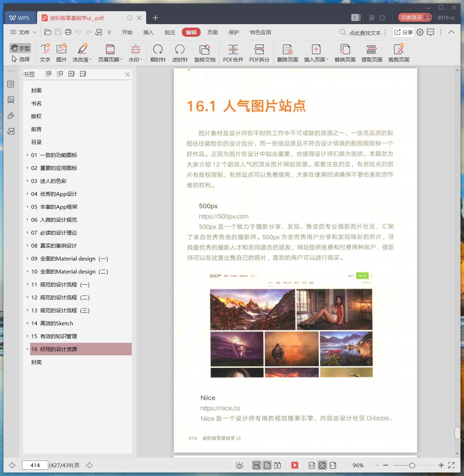Screen dimensions: 464x476
Task: Expand bookmark 14 高效的Sketch
Action: point(28,323)
